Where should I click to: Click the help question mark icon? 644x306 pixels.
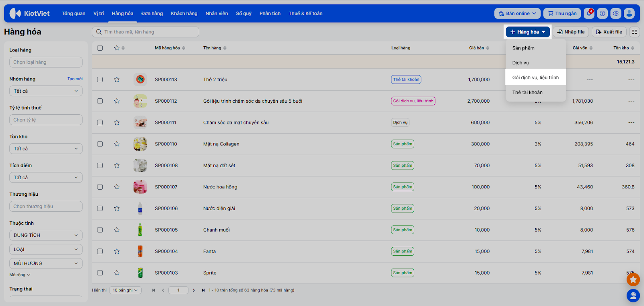point(602,13)
